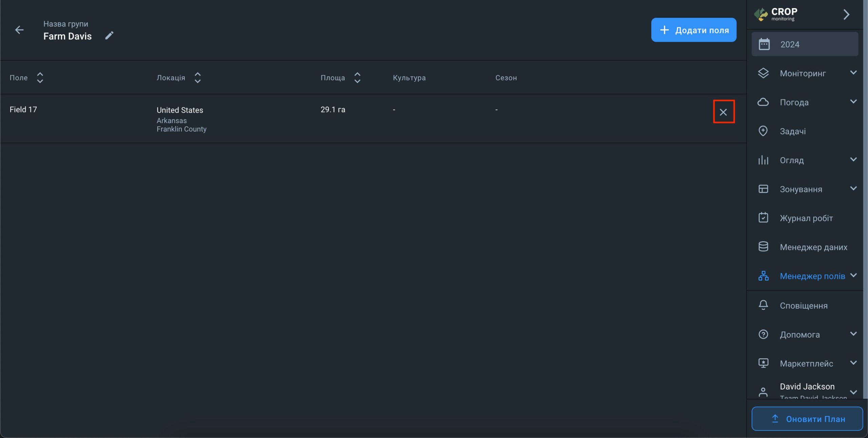This screenshot has height=438, width=868.
Task: Expand the Моніторинг menu chevron
Action: [x=853, y=73]
